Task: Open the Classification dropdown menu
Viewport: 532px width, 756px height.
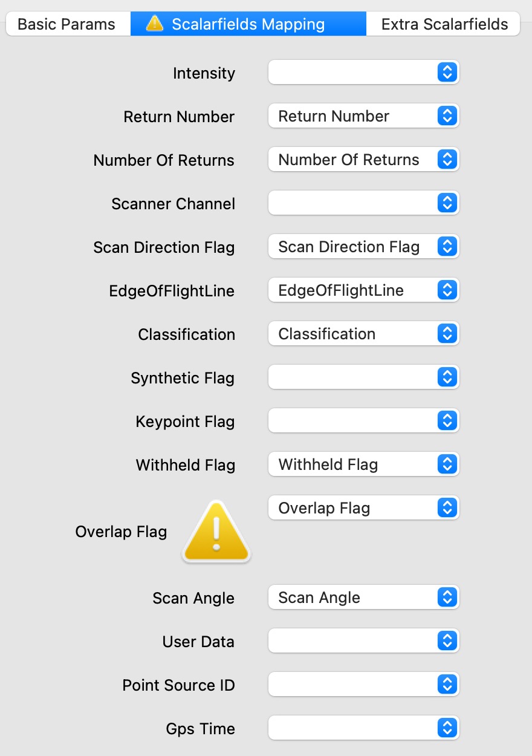Action: point(363,334)
